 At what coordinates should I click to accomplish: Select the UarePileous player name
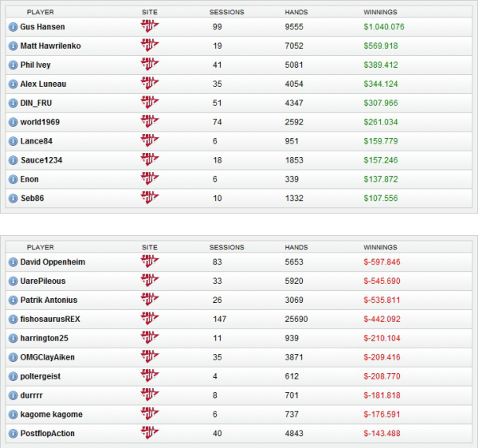43,281
